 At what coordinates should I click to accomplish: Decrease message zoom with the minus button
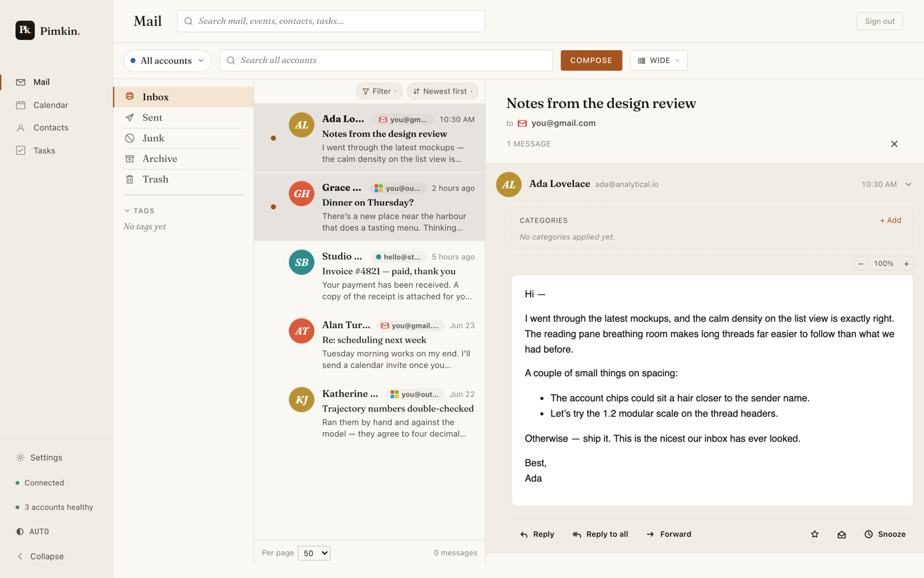point(860,264)
